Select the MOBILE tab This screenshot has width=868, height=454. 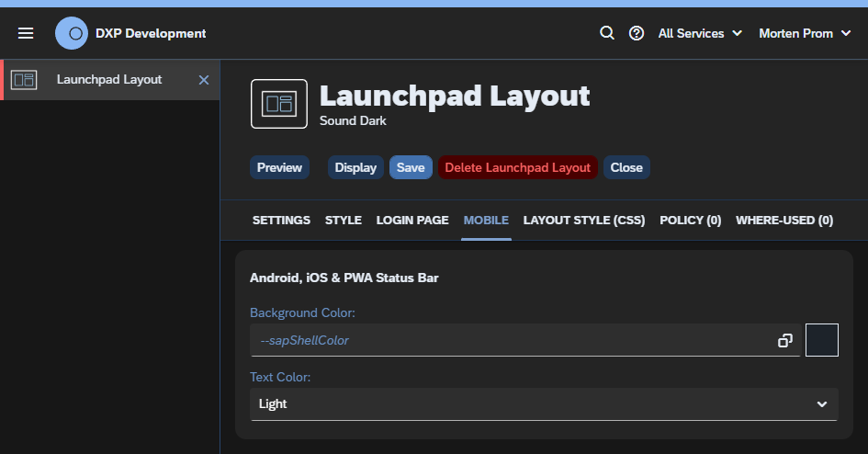click(486, 221)
